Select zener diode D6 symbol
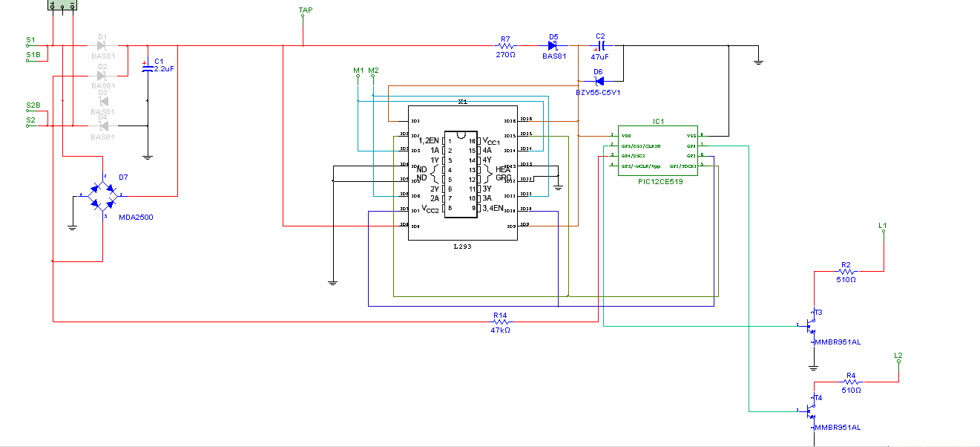The width and height of the screenshot is (980, 447). click(x=599, y=81)
